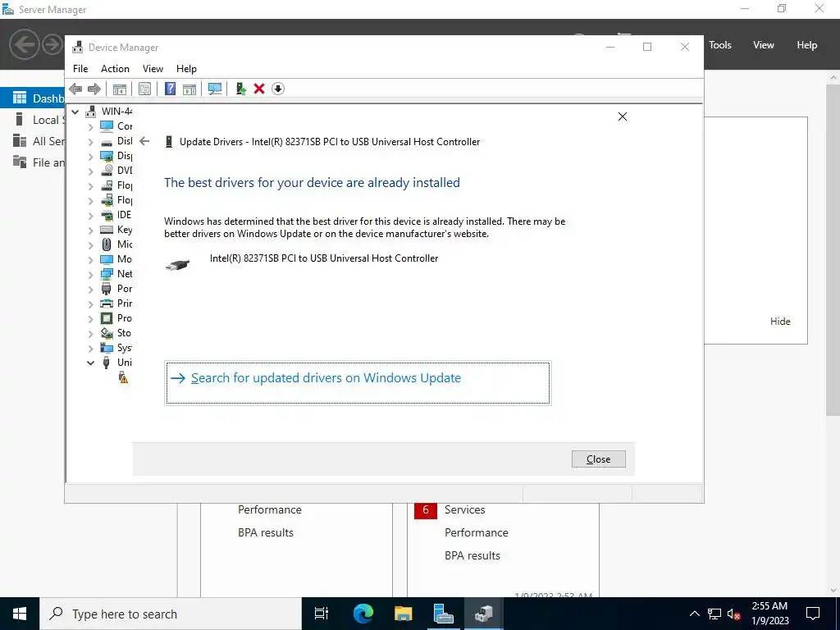Click the blue Help question-mark icon
The height and width of the screenshot is (630, 840).
[170, 89]
